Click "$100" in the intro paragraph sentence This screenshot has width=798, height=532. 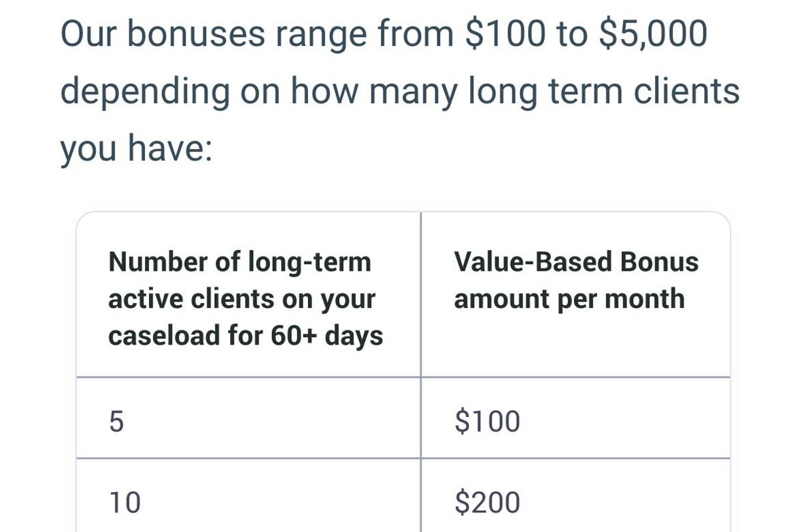[501, 34]
